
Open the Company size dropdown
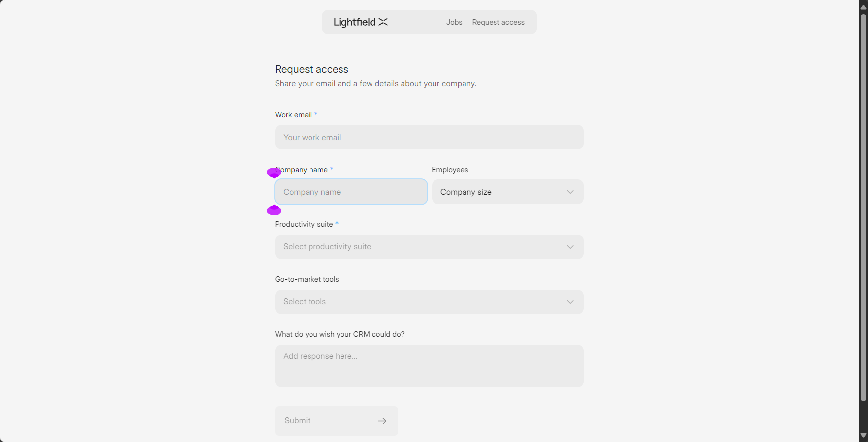508,192
